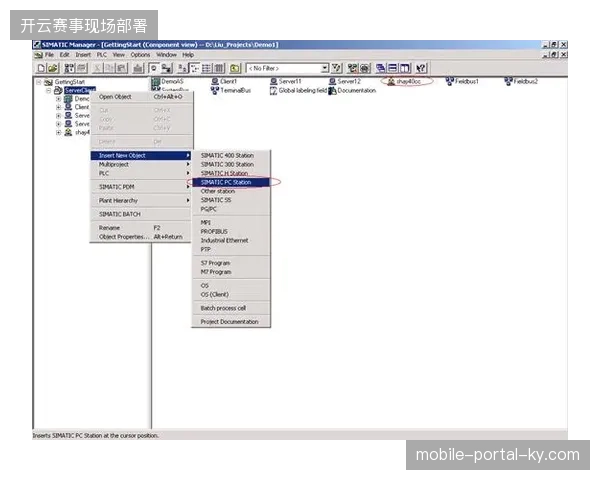Click the S7 Memory Card toolbar icon

[x=82, y=69]
